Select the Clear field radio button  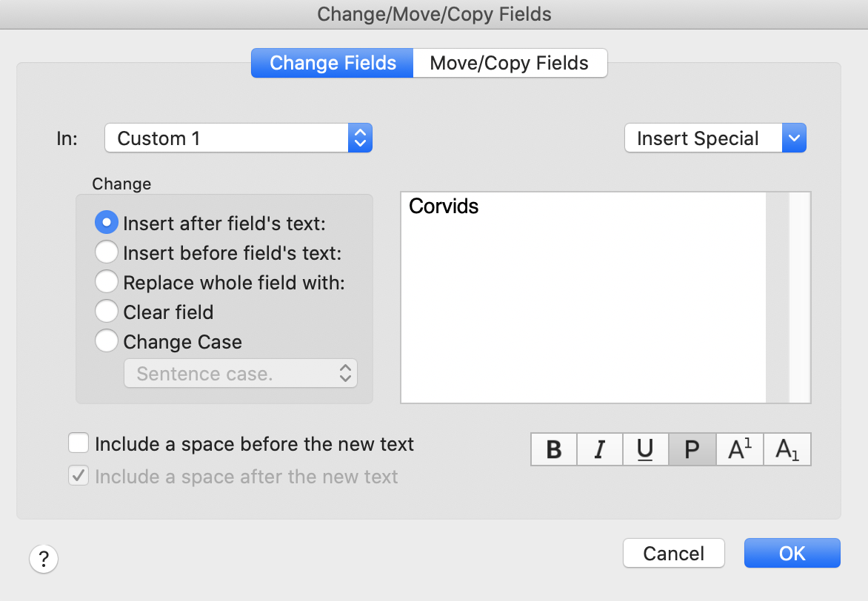point(107,312)
